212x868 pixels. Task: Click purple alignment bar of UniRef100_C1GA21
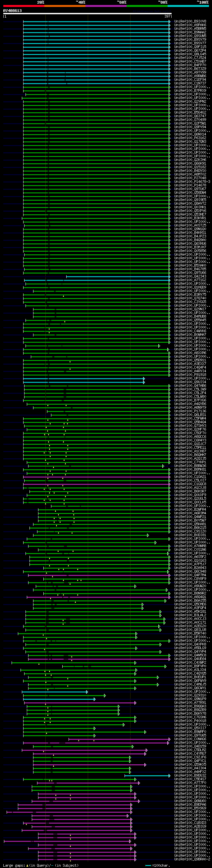[97, 477]
